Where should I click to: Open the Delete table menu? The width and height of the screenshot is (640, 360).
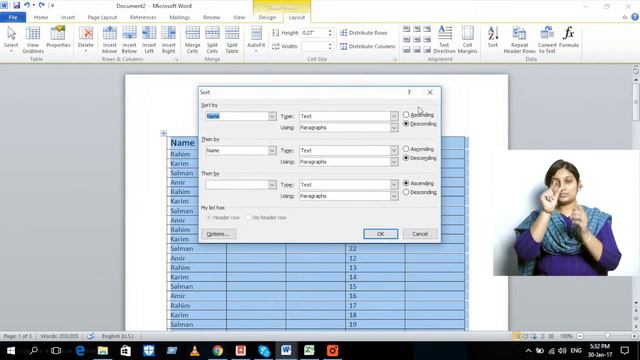86,40
